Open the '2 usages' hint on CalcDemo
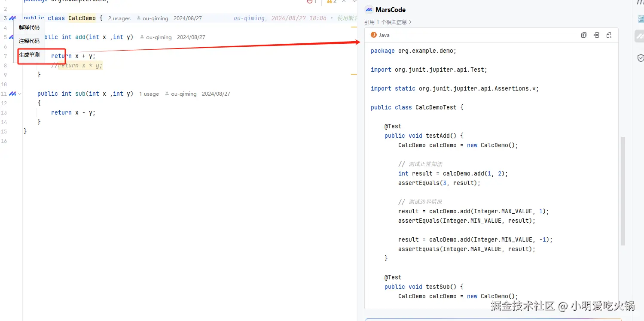644x321 pixels. (x=119, y=18)
